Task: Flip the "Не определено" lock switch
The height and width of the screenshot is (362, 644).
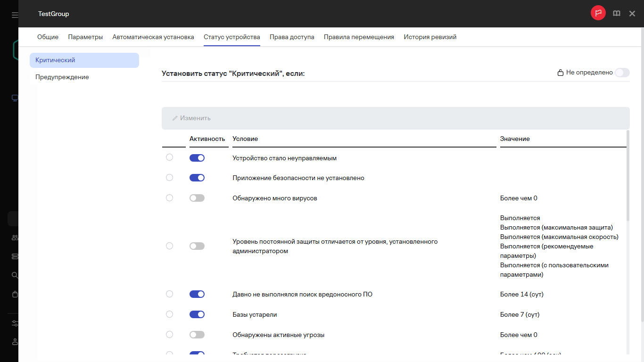Action: pyautogui.click(x=622, y=73)
